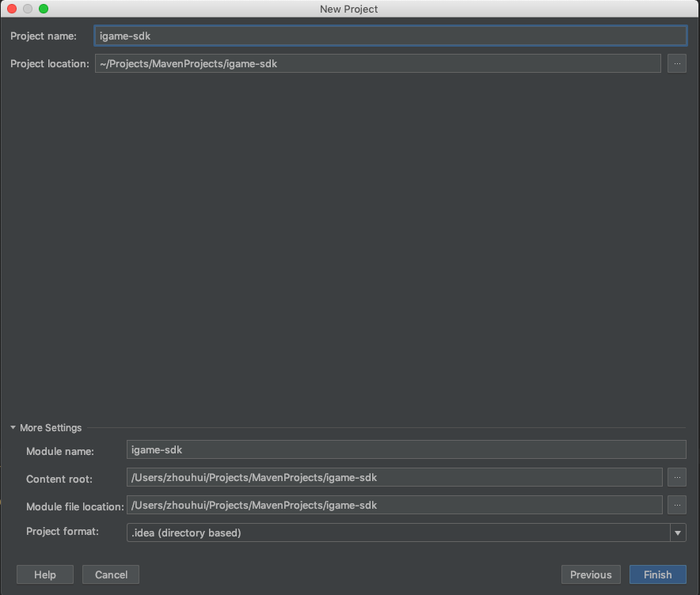The width and height of the screenshot is (700, 595).
Task: Click Finish to create the project
Action: tap(657, 574)
